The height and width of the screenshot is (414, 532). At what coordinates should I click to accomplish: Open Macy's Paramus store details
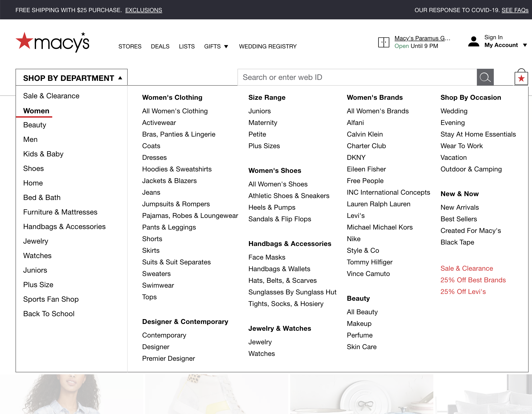coord(422,38)
